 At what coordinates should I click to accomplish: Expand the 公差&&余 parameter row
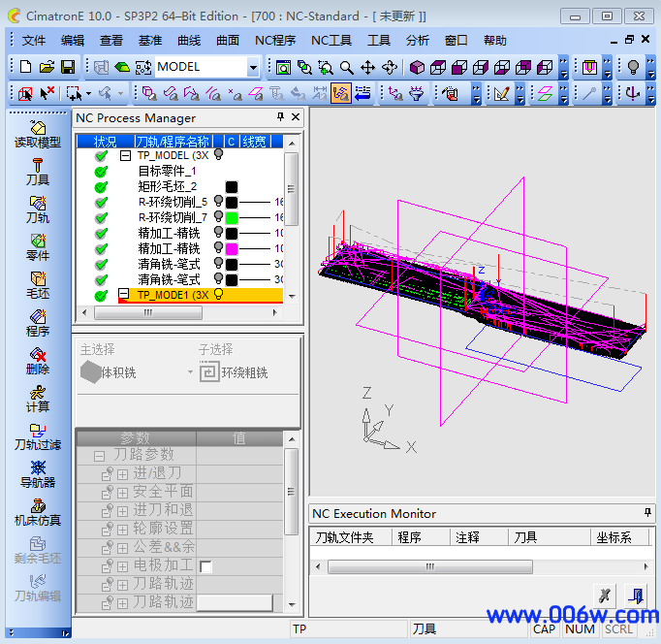122,548
